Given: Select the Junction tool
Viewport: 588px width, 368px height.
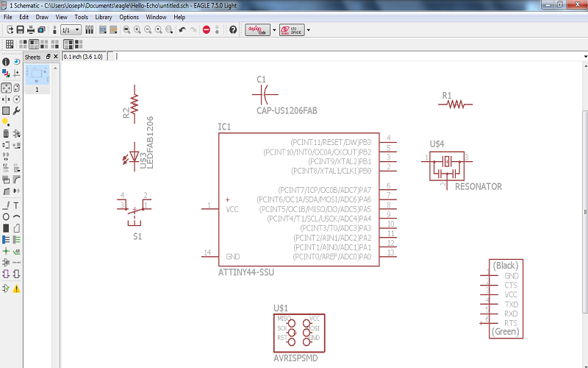Looking at the screenshot, I should (6, 251).
